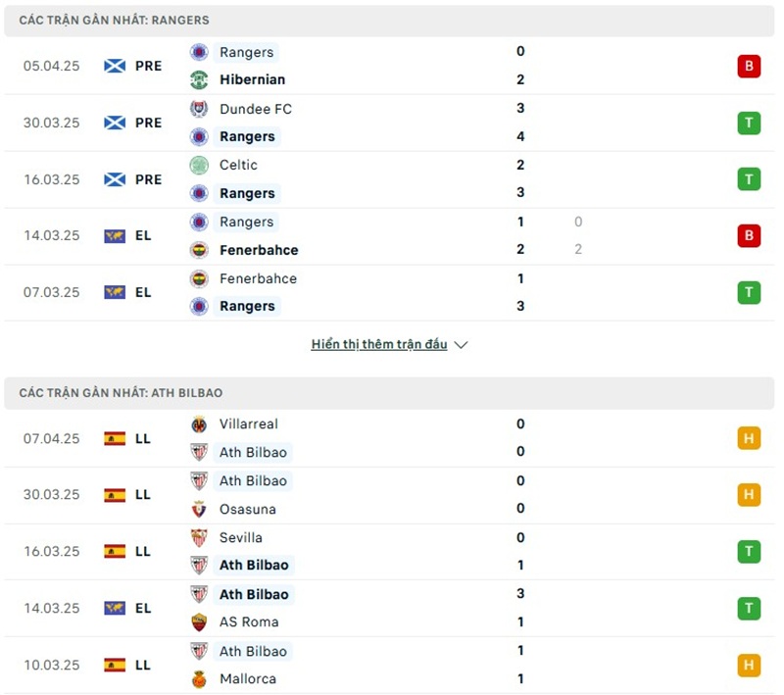Select the 'Các trận gần nhất: Rangers' header

click(114, 21)
